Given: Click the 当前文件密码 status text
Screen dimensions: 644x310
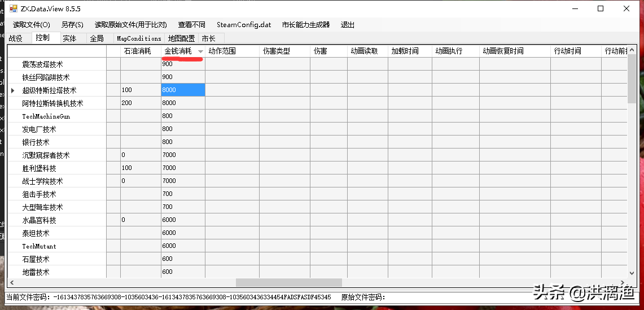Looking at the screenshot, I should click(x=168, y=297).
